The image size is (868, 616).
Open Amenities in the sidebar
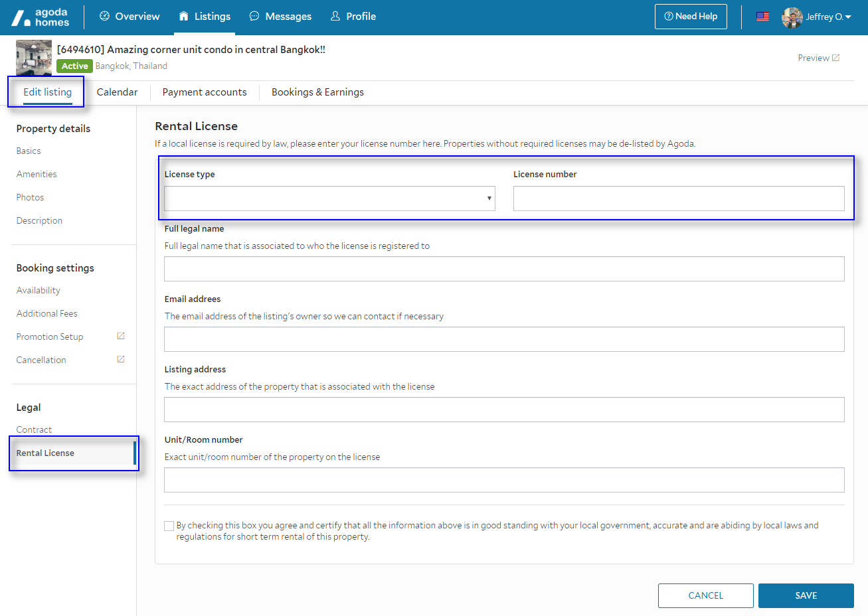coord(37,174)
